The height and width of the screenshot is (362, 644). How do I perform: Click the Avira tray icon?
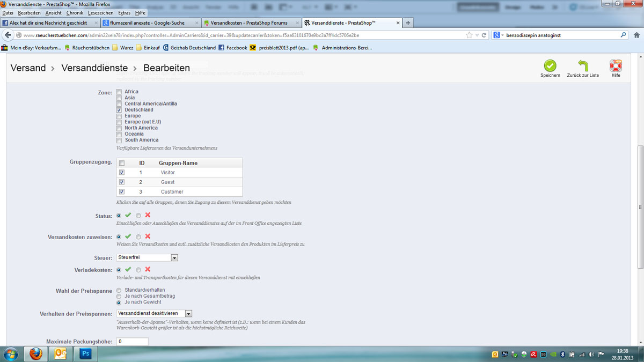[534, 354]
